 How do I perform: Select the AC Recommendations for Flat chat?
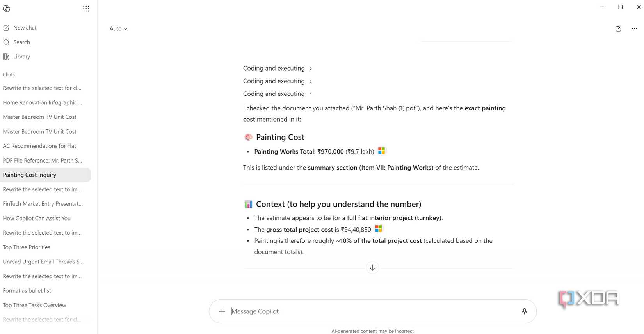tap(39, 146)
